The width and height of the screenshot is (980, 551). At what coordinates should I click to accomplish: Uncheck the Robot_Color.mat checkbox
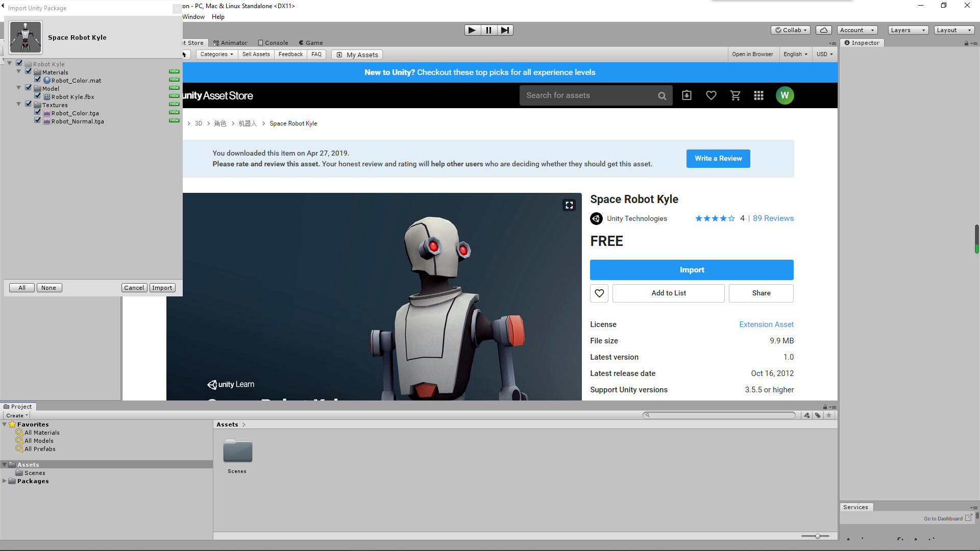point(38,80)
